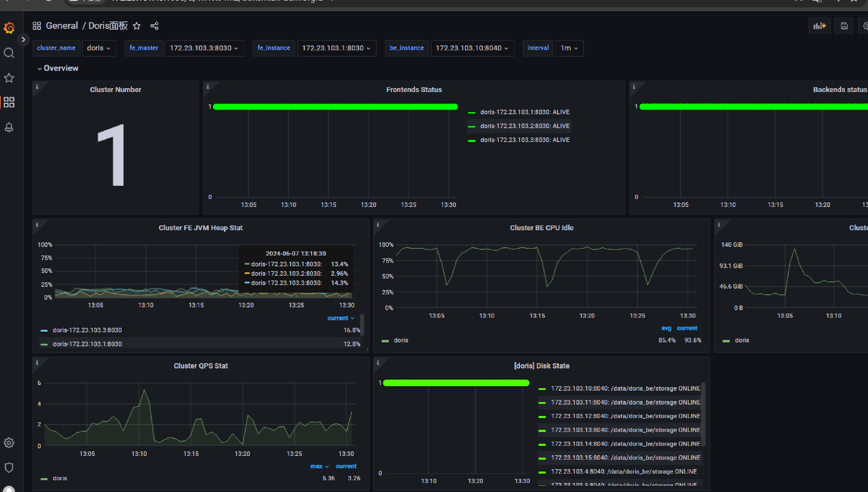This screenshot has height=492, width=868.
Task: Open the fe_master 172.23.103.3:8030 dropdown
Action: [x=204, y=48]
